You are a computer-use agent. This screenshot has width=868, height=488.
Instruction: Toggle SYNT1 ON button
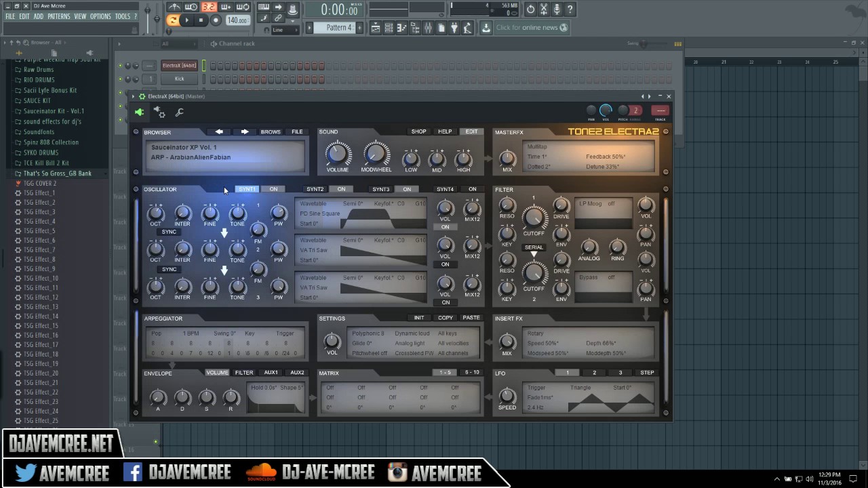[x=273, y=189]
